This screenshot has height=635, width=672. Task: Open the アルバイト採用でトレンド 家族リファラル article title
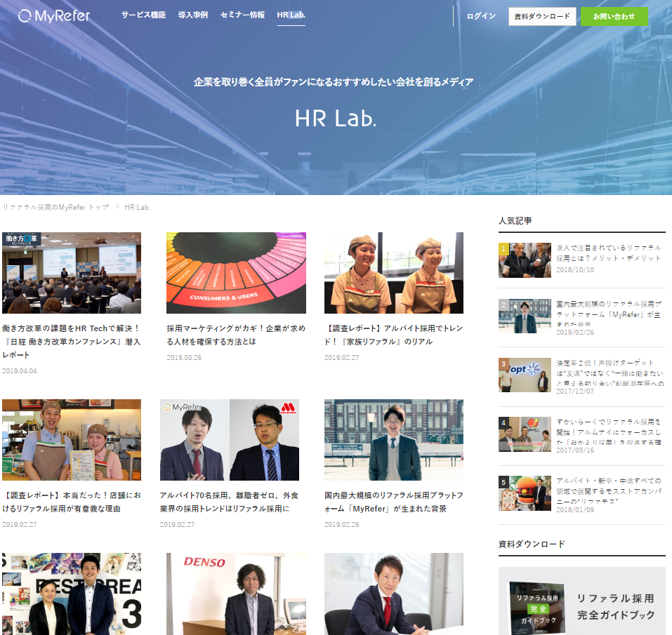coord(394,335)
